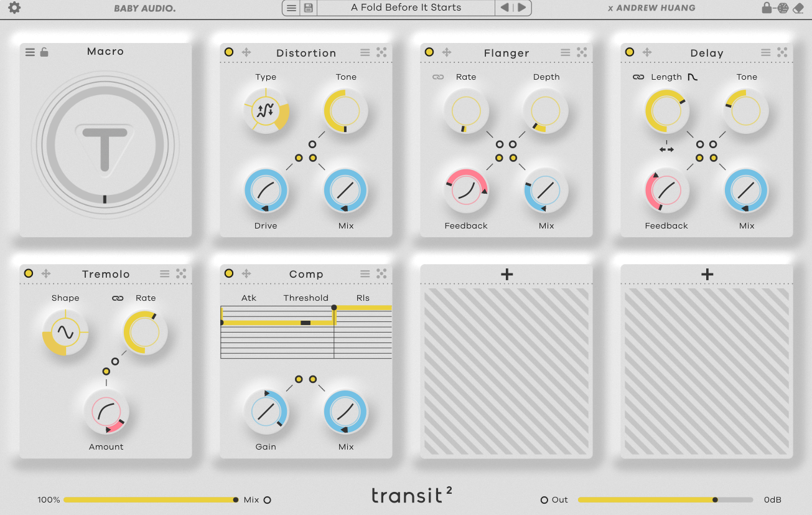The width and height of the screenshot is (812, 515).
Task: Toggle the Comp module on/off button
Action: coord(229,273)
